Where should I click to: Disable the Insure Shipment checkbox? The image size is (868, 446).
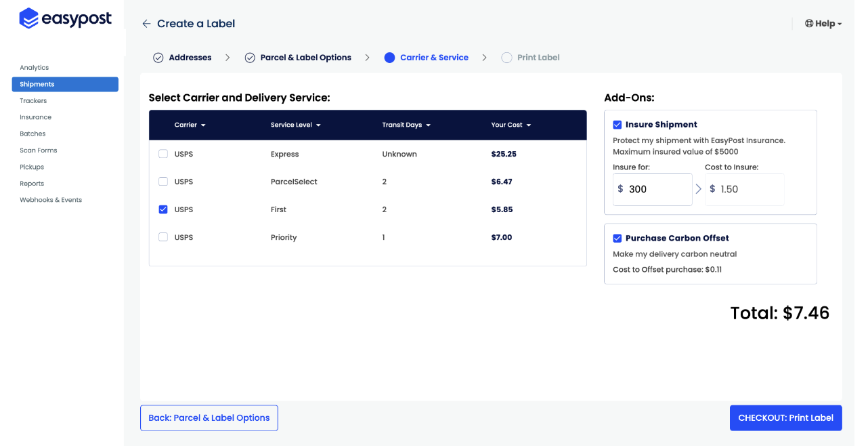(617, 125)
